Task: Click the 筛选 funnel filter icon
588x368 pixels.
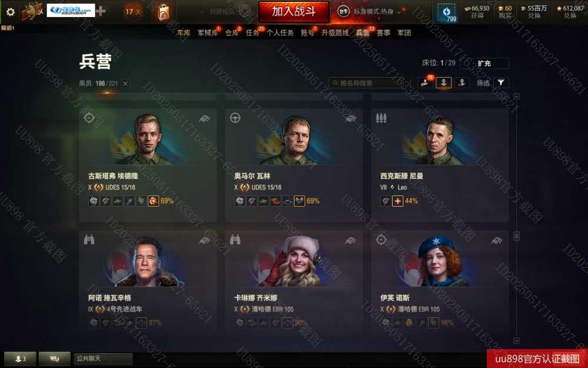Action: pyautogui.click(x=500, y=82)
